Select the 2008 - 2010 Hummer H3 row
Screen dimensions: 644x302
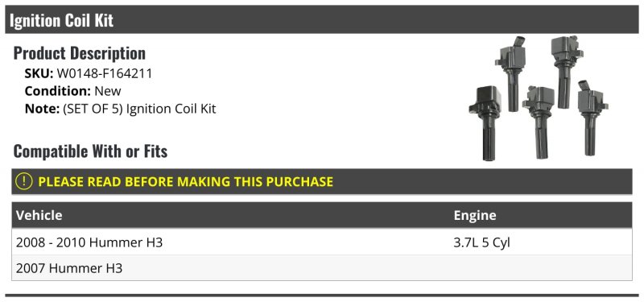tap(321, 242)
